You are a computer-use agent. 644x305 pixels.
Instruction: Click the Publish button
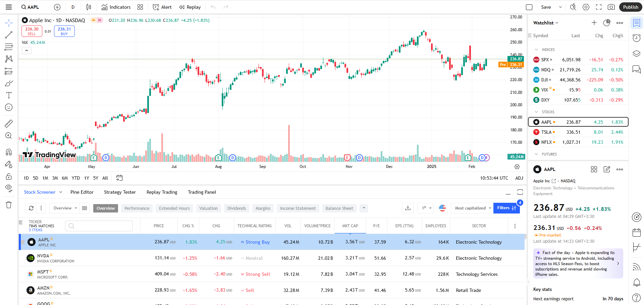[x=631, y=7]
